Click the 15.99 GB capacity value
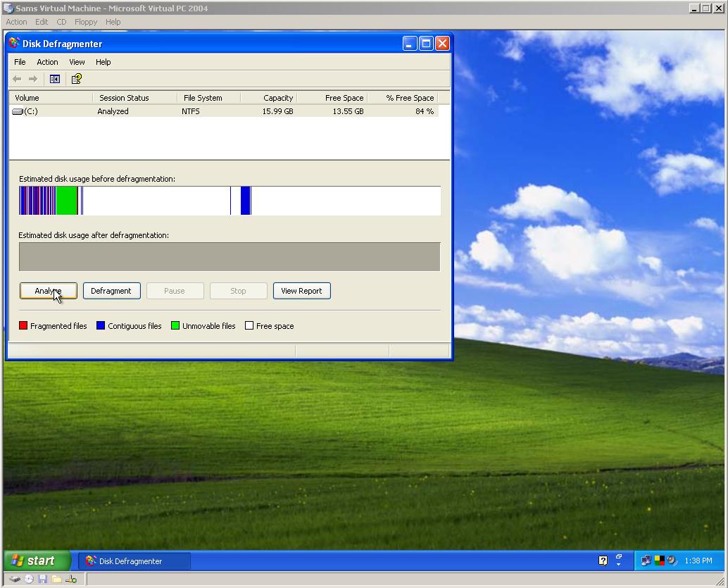Viewport: 728px width, 588px height. pyautogui.click(x=277, y=111)
